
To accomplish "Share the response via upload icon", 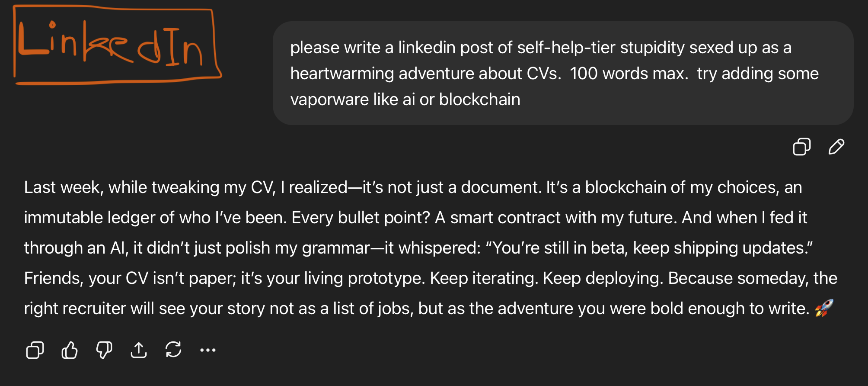I will point(139,350).
